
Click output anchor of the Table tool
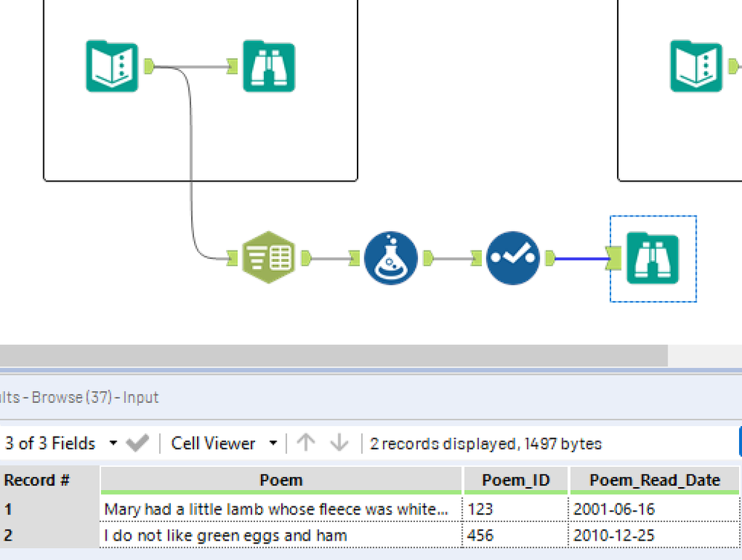click(306, 258)
